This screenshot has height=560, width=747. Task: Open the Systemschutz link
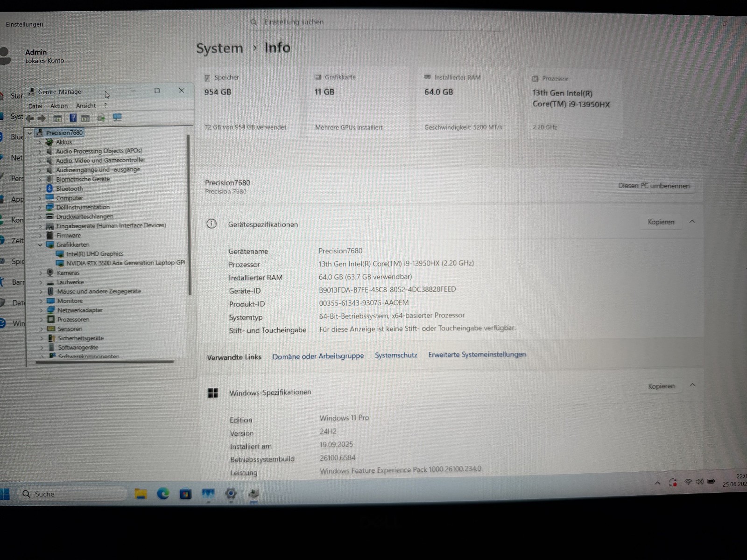pos(396,355)
